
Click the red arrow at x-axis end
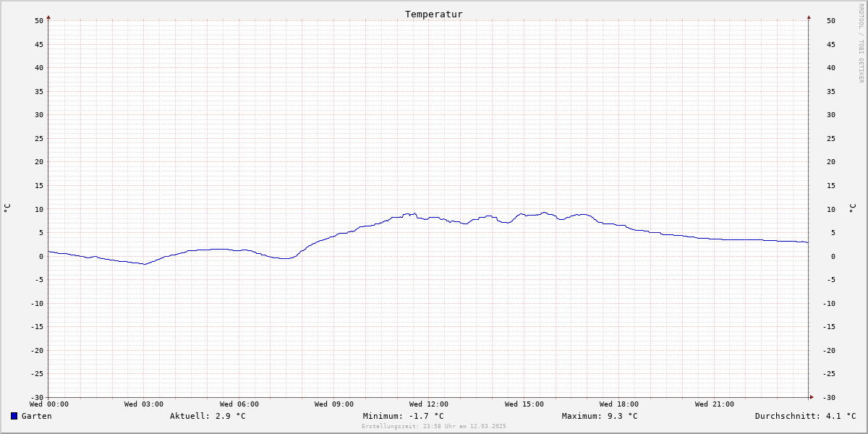tap(812, 397)
